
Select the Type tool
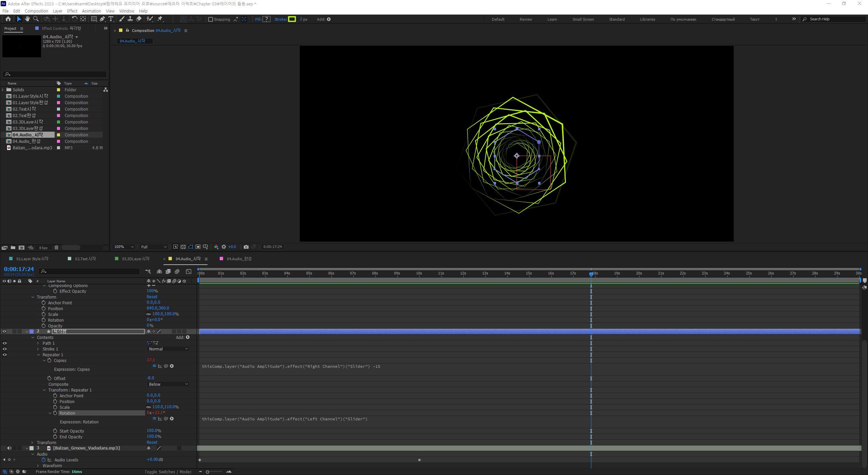(111, 19)
